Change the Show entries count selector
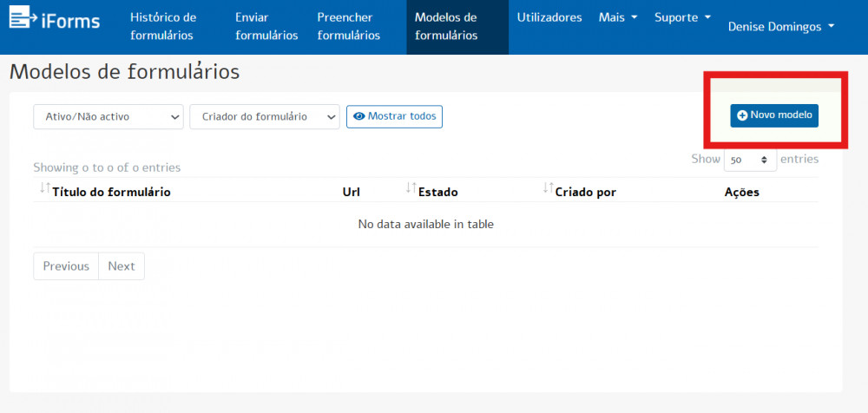The width and height of the screenshot is (868, 413). [750, 160]
